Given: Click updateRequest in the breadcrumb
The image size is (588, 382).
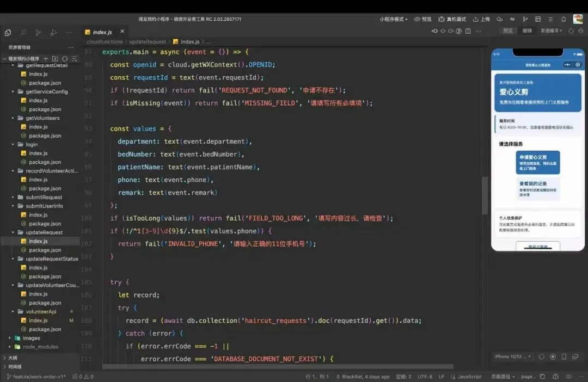Looking at the screenshot, I should (148, 41).
